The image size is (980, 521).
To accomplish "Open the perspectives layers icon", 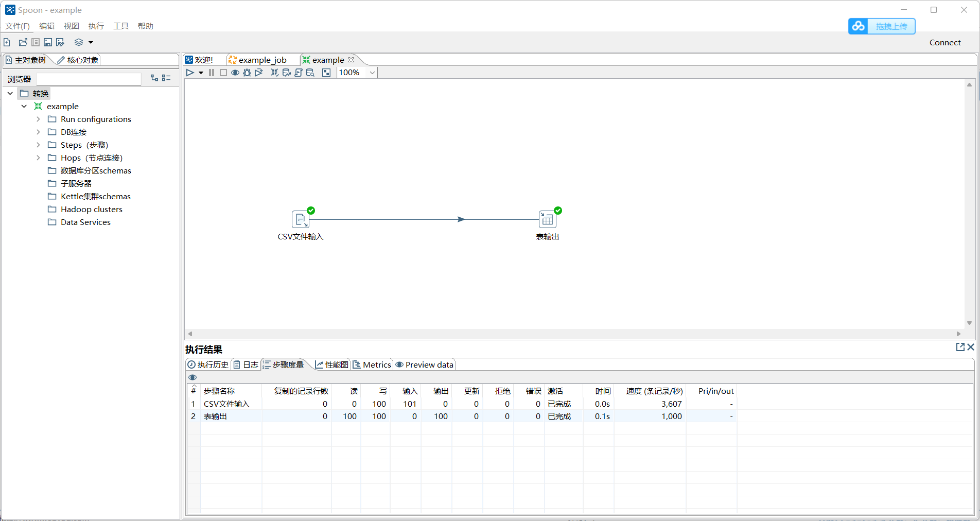I will 79,42.
